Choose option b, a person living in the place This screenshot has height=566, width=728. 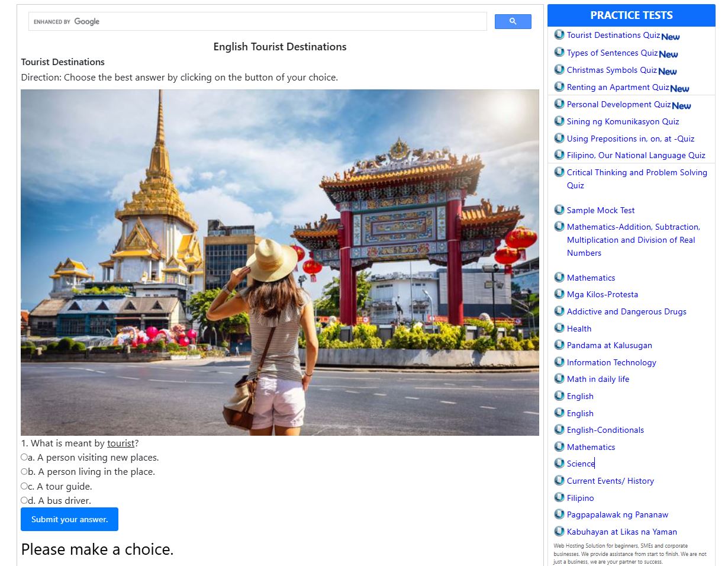coord(24,471)
